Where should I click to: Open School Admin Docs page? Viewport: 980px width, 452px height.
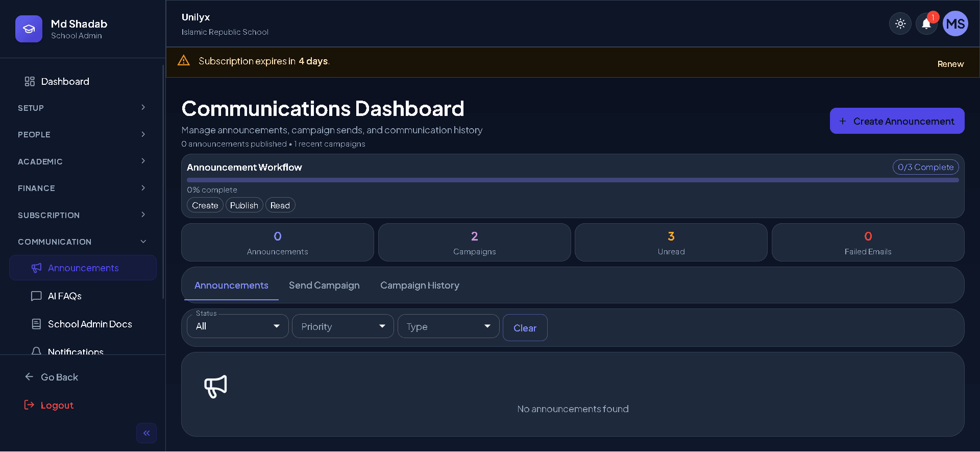[83, 324]
